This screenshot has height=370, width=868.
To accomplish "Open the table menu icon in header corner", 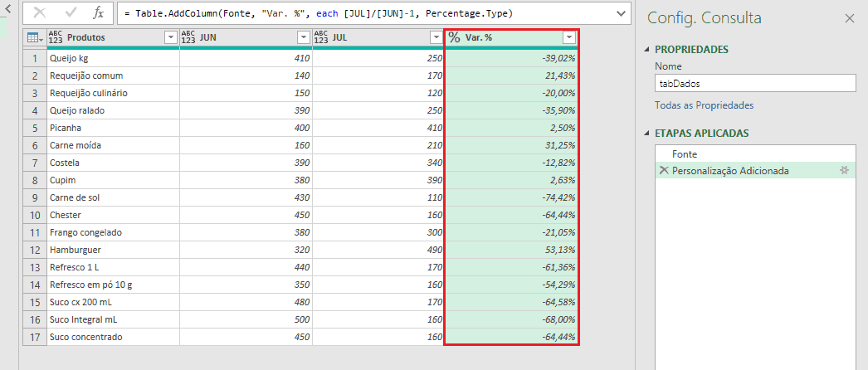I will 34,37.
